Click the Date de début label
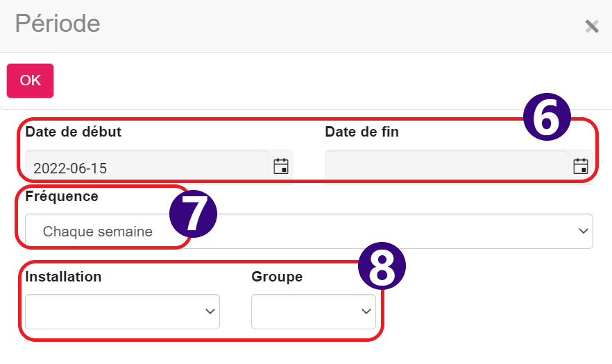This screenshot has height=364, width=612. click(73, 132)
